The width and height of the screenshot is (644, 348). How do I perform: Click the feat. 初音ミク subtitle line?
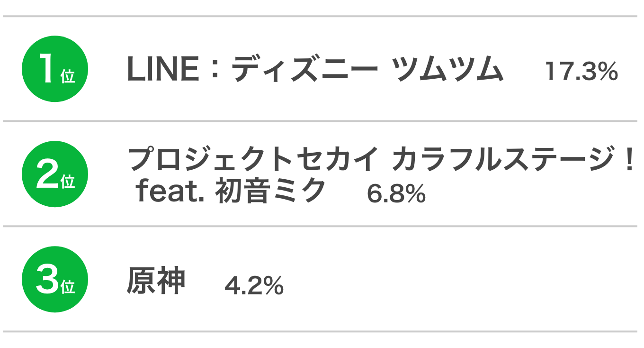click(231, 191)
